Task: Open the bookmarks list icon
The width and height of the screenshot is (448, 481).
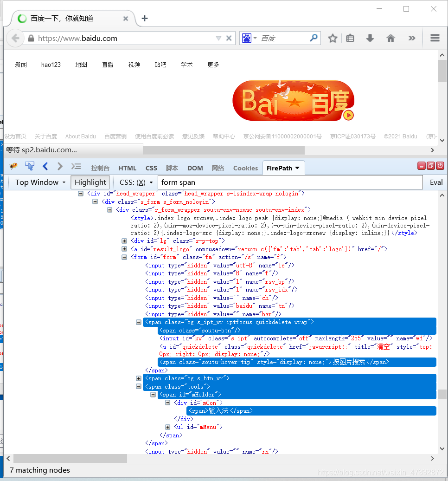Action: click(x=350, y=39)
